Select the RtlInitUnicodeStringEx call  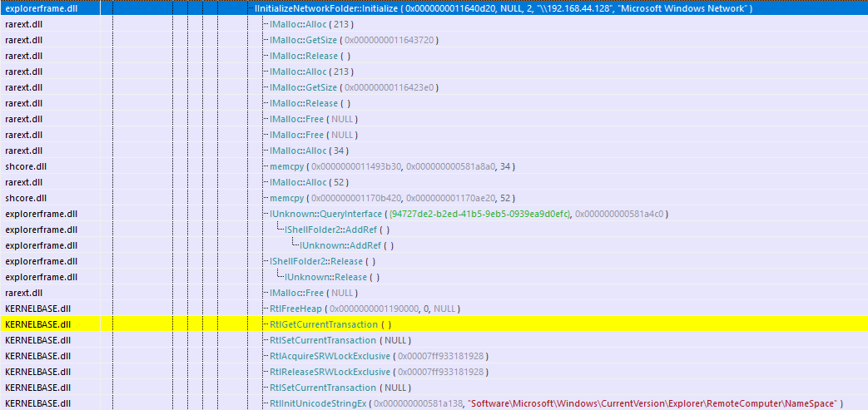(x=556, y=403)
